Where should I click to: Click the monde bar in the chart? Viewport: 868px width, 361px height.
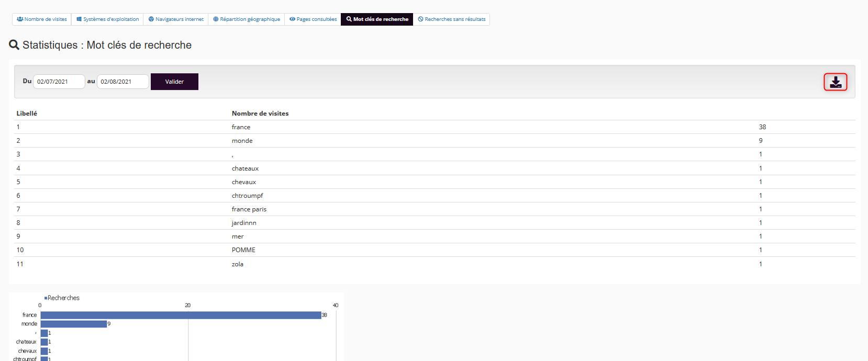pyautogui.click(x=73, y=324)
